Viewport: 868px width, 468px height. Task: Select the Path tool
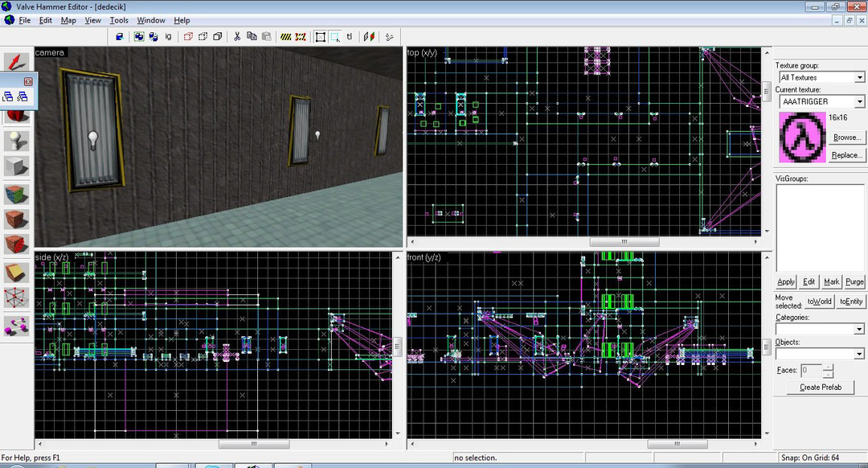17,326
